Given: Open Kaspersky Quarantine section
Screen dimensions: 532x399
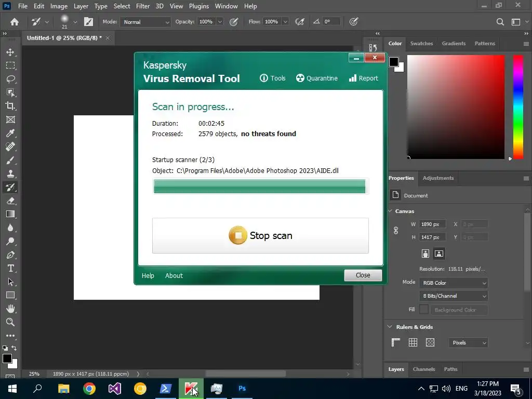Looking at the screenshot, I should tap(317, 78).
